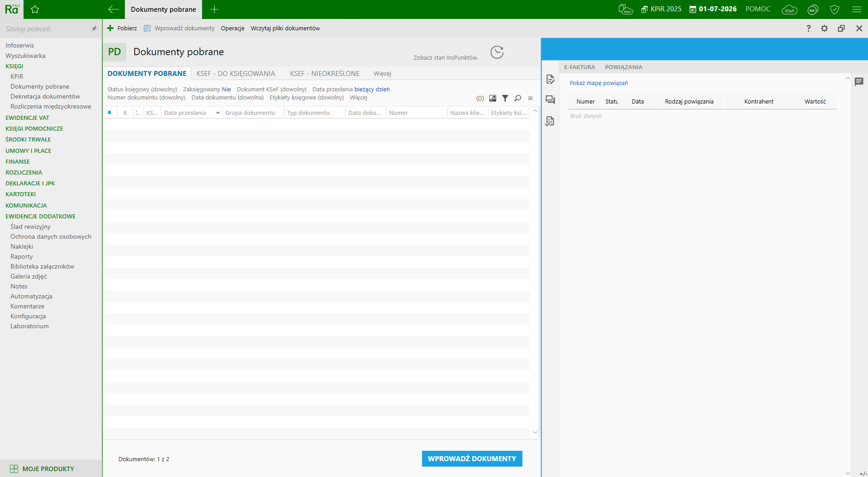
Task: Add to favorites with the star icon
Action: coord(35,9)
